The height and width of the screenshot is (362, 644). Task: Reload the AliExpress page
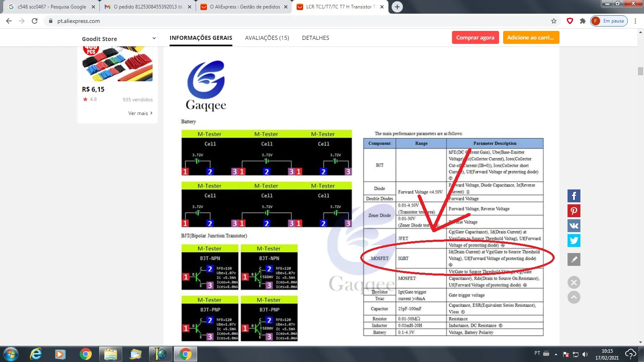click(35, 21)
